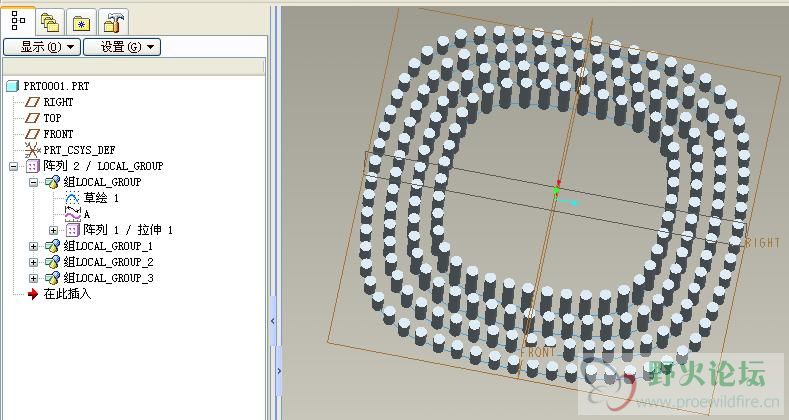Open the Favorites tab
The height and width of the screenshot is (420, 789).
pyautogui.click(x=82, y=23)
